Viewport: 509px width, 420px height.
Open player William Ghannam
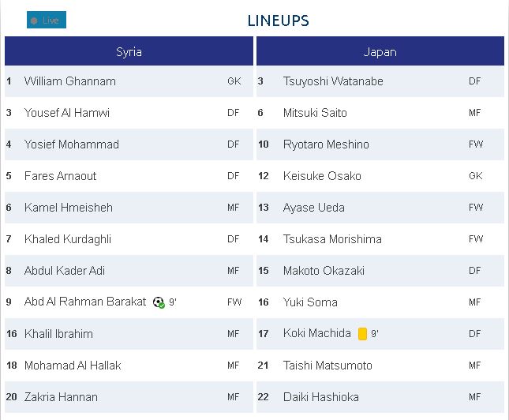click(x=69, y=81)
